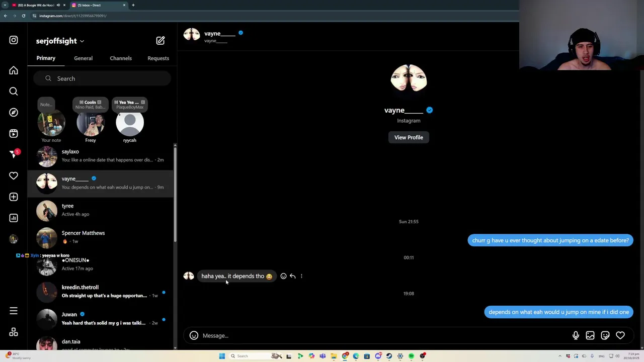Image resolution: width=644 pixels, height=362 pixels.
Task: Click the Create plus icon
Action: tap(14, 197)
